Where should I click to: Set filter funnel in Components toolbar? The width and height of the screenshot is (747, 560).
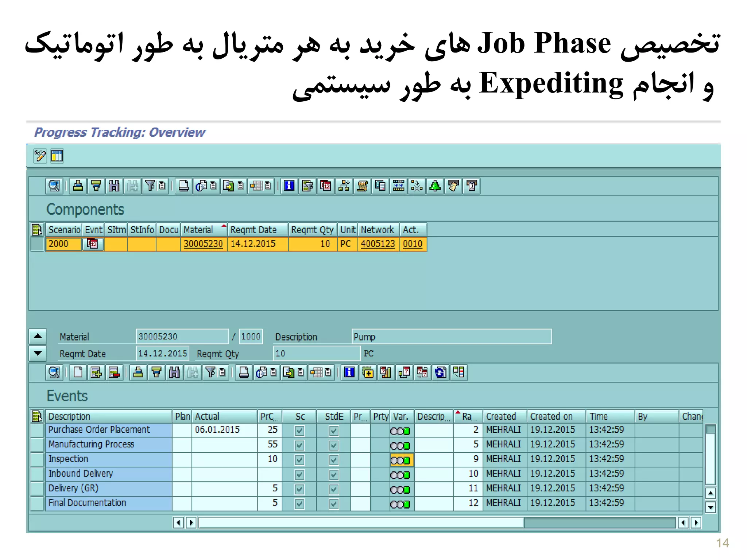pyautogui.click(x=150, y=186)
